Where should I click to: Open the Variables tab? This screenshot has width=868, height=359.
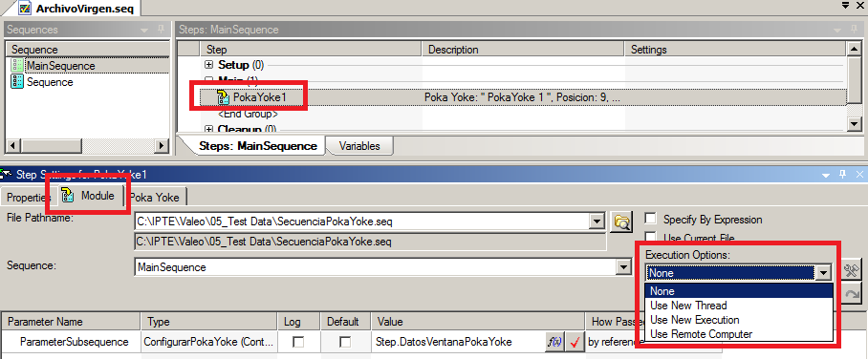(359, 146)
